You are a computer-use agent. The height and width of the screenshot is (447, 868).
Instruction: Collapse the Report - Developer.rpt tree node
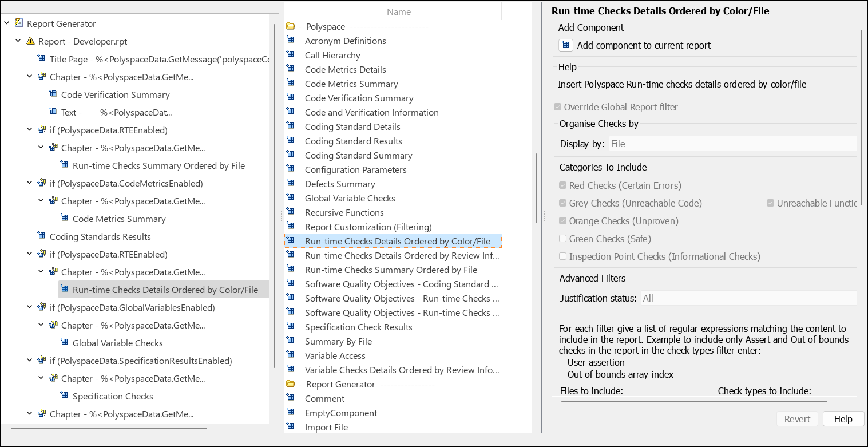18,41
